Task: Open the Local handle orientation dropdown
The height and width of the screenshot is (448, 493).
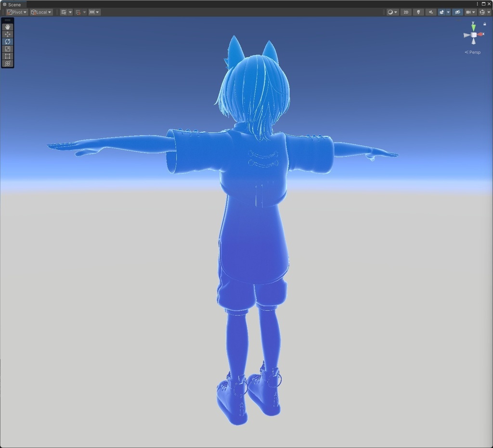Action: (41, 12)
